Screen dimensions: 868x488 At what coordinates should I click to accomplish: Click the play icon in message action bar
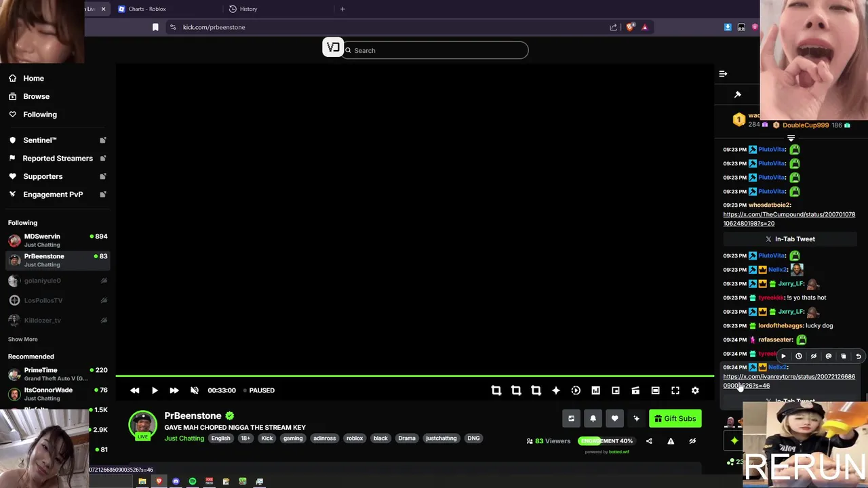tap(783, 356)
